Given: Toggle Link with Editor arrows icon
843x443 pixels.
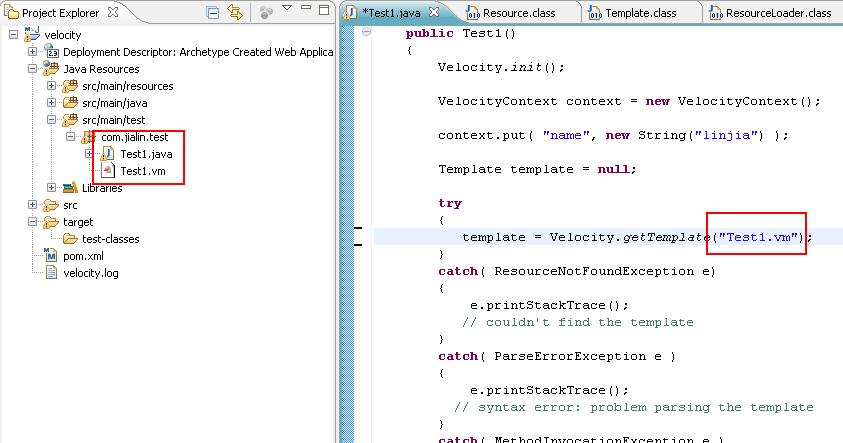Looking at the screenshot, I should (x=235, y=12).
